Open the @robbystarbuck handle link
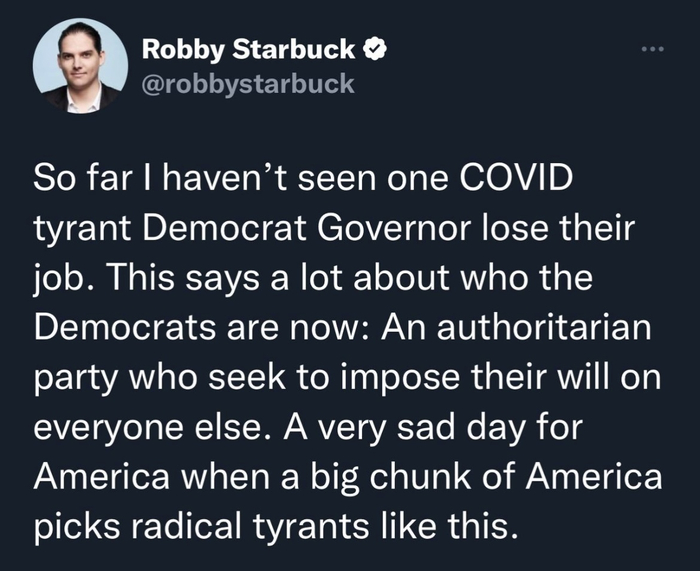This screenshot has width=700, height=571. point(248,83)
